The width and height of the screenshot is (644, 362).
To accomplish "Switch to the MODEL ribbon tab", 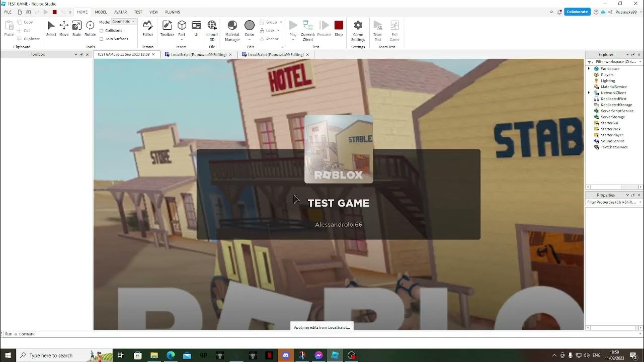I will coord(101,12).
